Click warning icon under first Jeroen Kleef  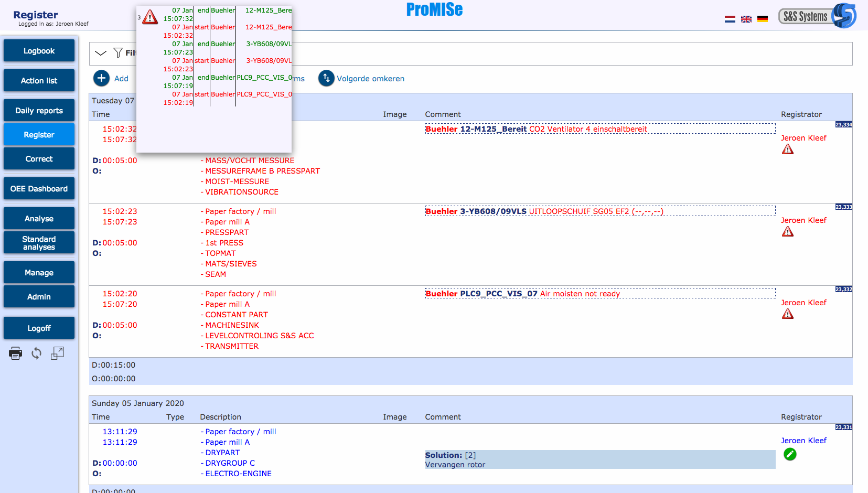[787, 149]
